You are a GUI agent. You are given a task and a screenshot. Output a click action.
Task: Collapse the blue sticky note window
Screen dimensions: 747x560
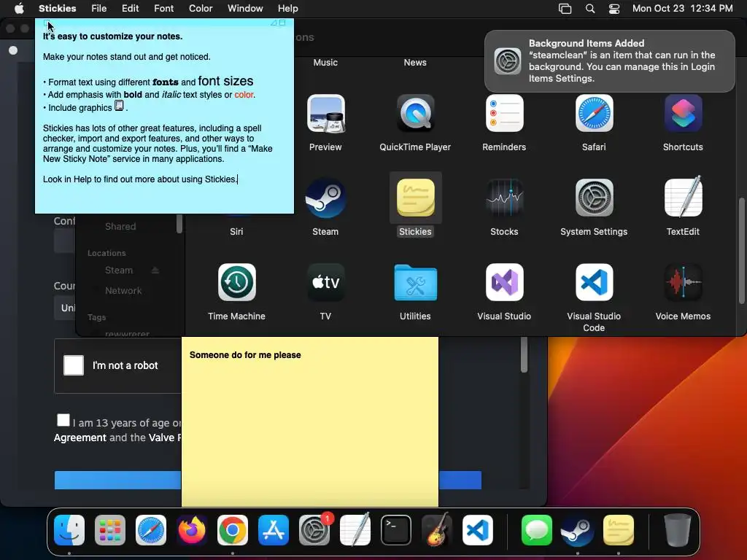click(282, 23)
